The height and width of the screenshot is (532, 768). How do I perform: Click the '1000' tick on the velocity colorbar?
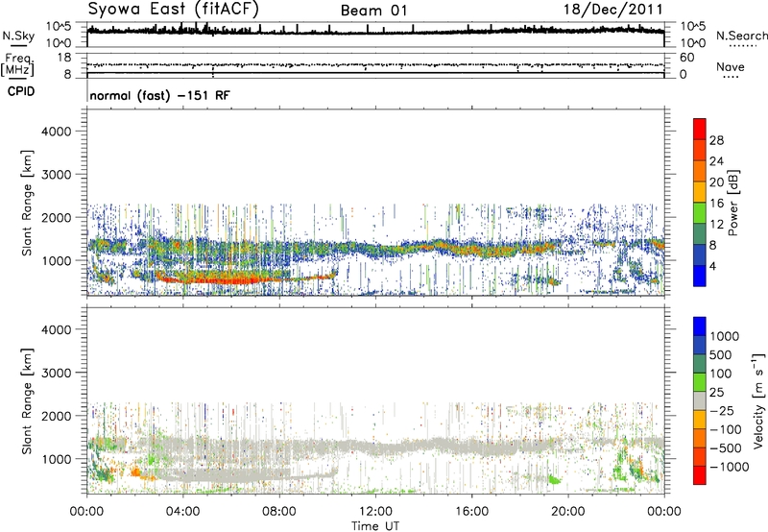tap(725, 336)
